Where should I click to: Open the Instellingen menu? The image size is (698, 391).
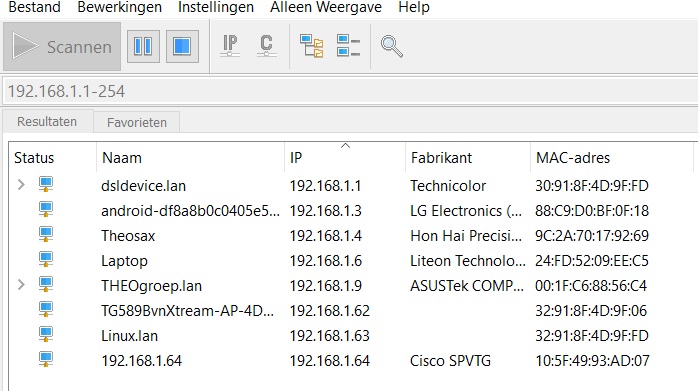pos(216,7)
